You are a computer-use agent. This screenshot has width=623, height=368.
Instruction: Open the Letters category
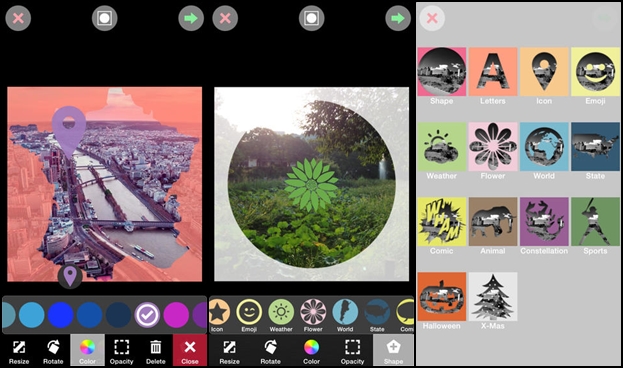click(493, 76)
